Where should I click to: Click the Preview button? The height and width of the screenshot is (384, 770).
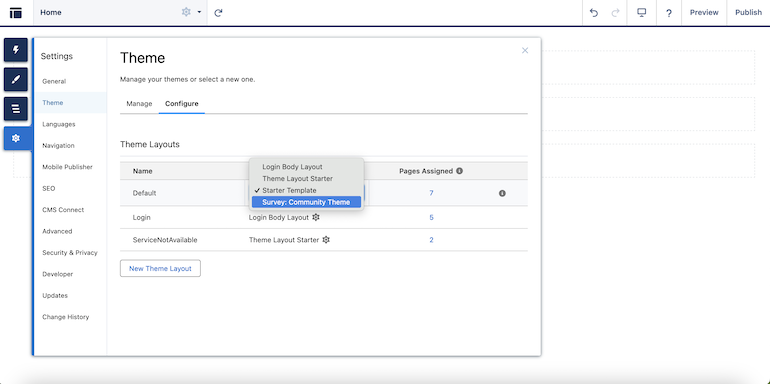(704, 13)
